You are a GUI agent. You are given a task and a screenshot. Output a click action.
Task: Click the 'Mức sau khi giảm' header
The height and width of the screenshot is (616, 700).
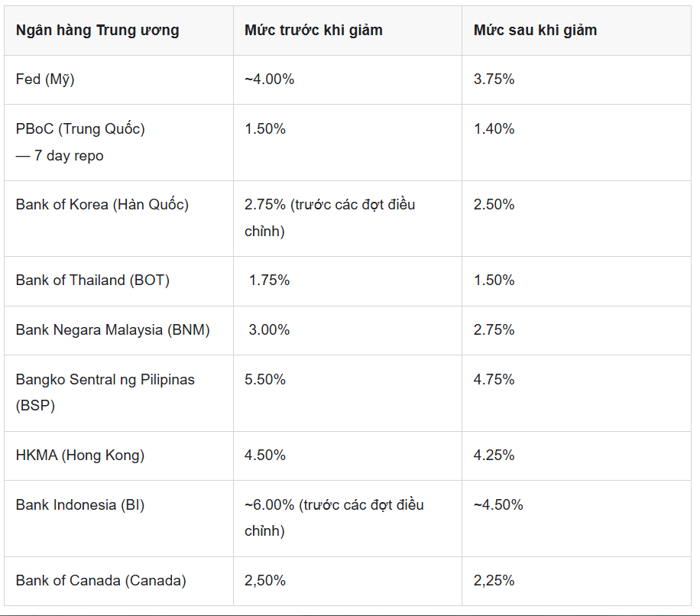(x=535, y=31)
